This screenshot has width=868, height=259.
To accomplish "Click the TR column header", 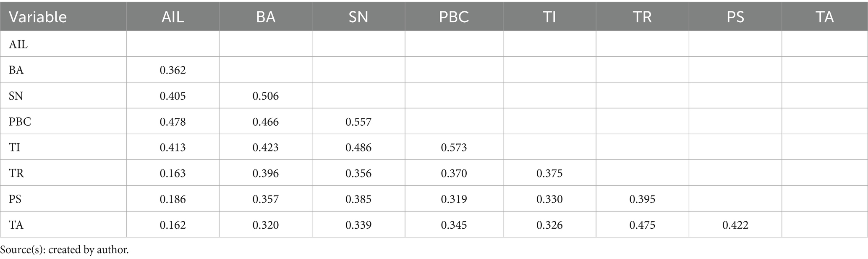I will click(x=642, y=17).
